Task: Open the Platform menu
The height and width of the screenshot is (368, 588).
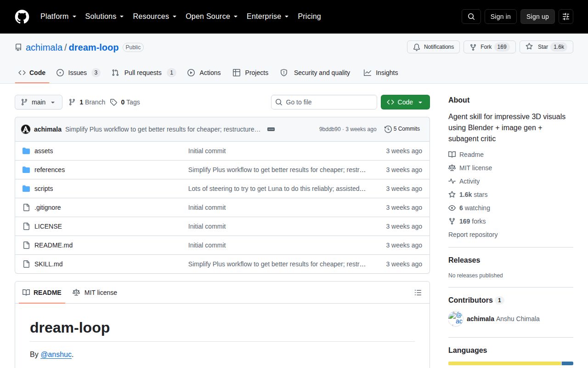Action: point(58,17)
